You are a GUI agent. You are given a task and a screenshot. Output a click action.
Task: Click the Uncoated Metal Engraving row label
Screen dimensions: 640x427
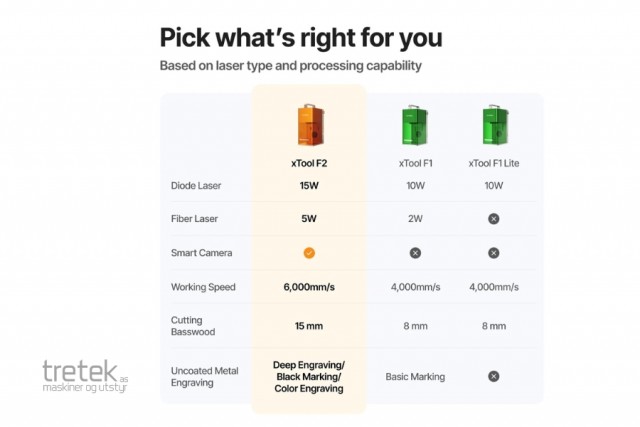click(x=204, y=377)
